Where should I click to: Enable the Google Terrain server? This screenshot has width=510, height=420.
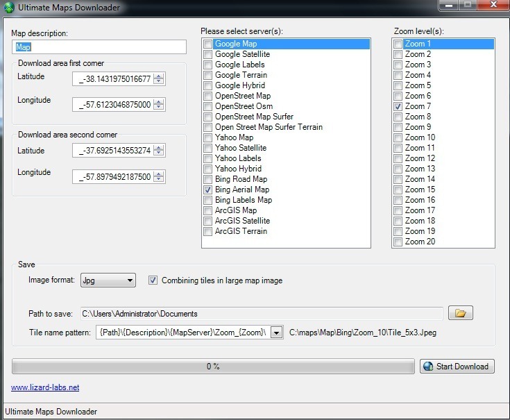(207, 75)
